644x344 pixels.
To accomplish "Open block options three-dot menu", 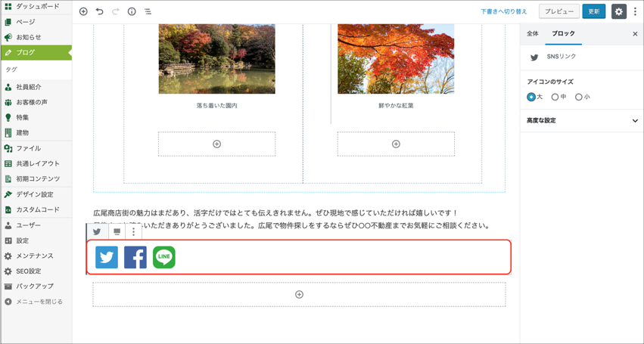I will (134, 231).
